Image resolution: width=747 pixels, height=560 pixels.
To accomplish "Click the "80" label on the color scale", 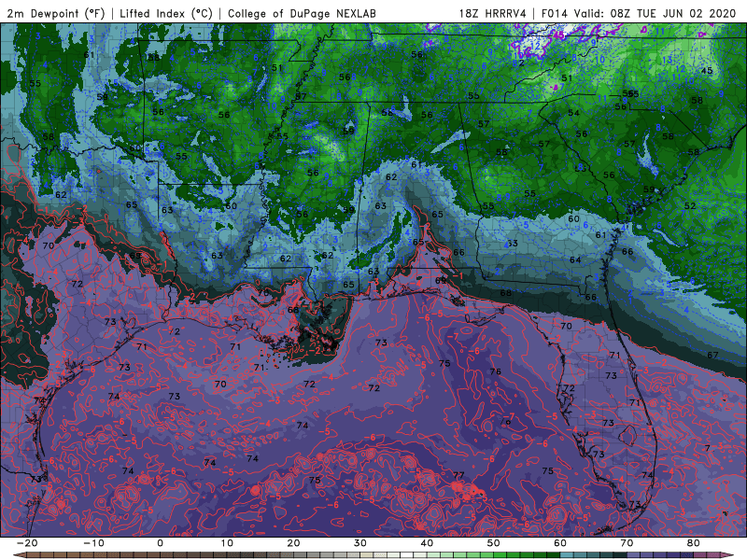I will (x=694, y=543).
